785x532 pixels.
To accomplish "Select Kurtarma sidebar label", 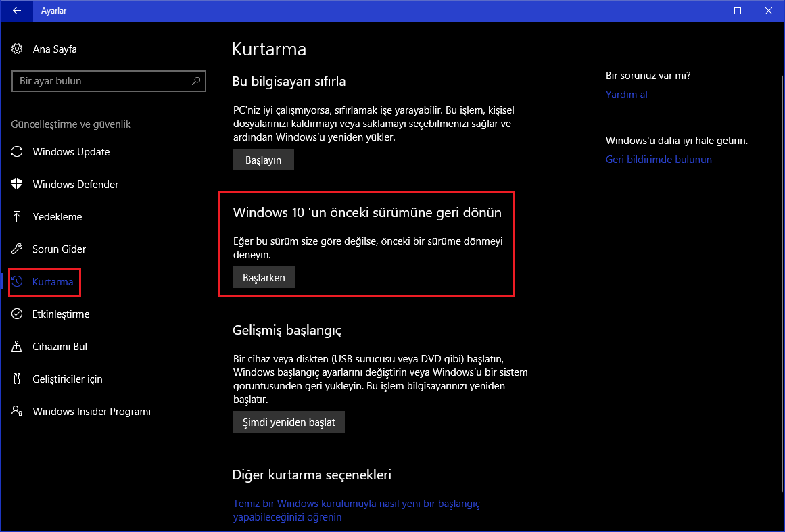I will click(53, 282).
